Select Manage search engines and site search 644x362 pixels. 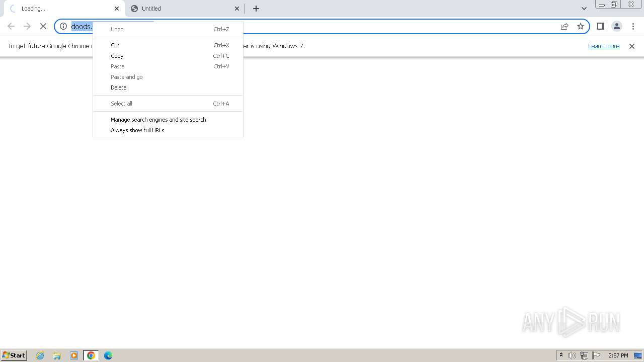click(168, 120)
